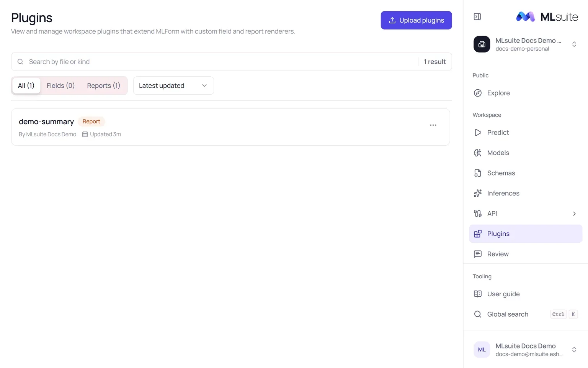Open the Latest updated sort dropdown
Screen dimensions: 588x368
[x=173, y=85]
